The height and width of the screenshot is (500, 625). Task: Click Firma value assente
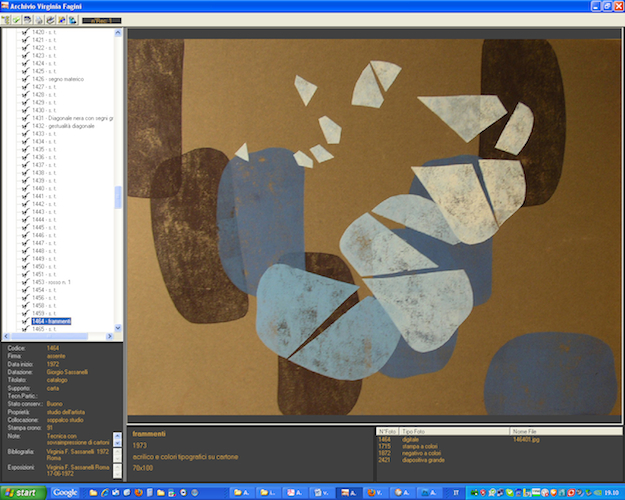click(56, 356)
